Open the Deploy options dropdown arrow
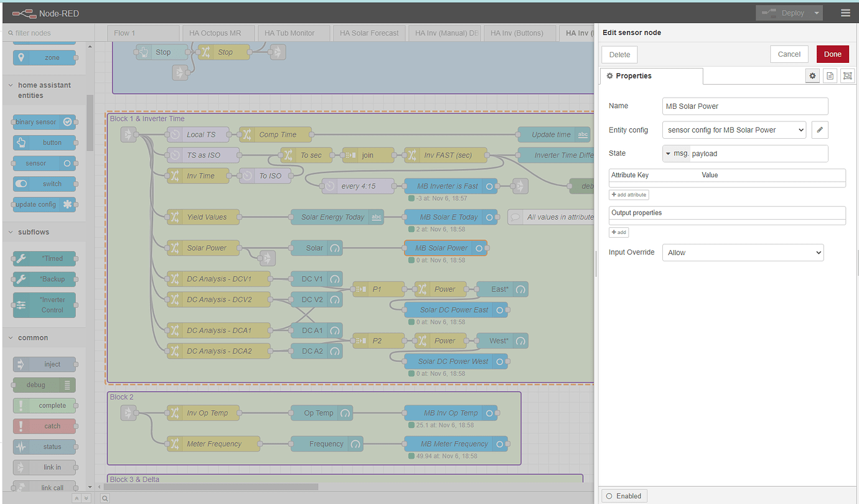 click(816, 13)
